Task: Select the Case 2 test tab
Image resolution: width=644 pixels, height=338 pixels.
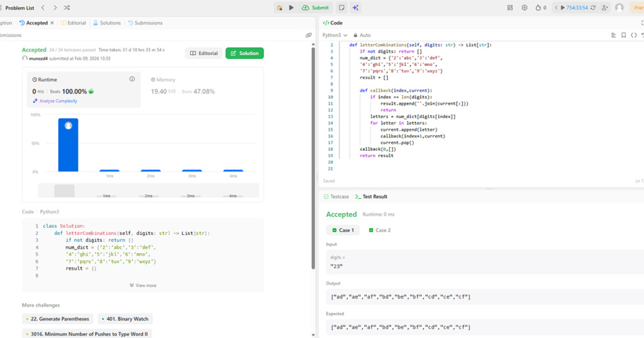Action: pos(379,230)
